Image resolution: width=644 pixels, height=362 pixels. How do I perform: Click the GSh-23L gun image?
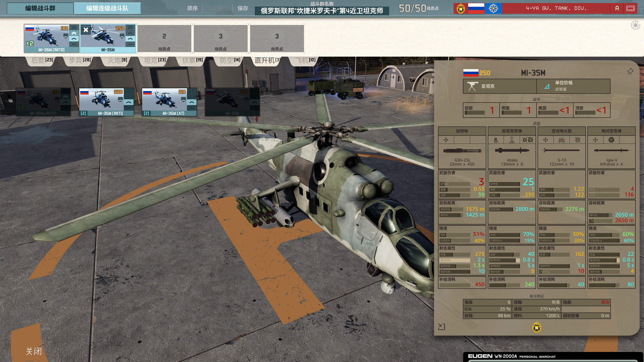[462, 151]
